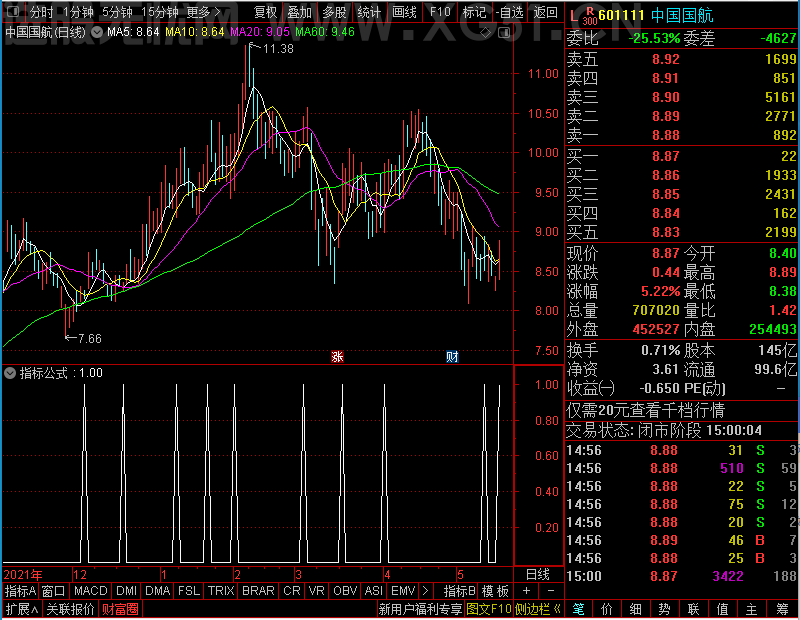Select the 势 tab in side panel
The image size is (800, 620).
pyautogui.click(x=664, y=609)
